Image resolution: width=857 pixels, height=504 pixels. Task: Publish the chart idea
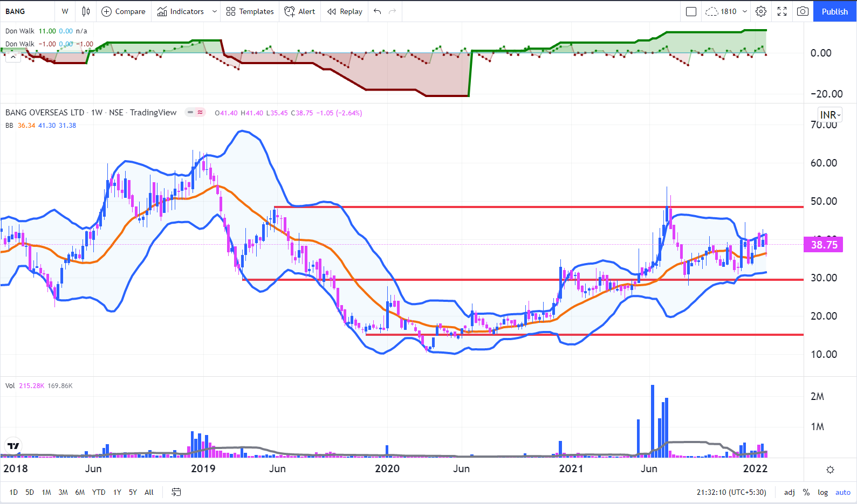(x=835, y=11)
